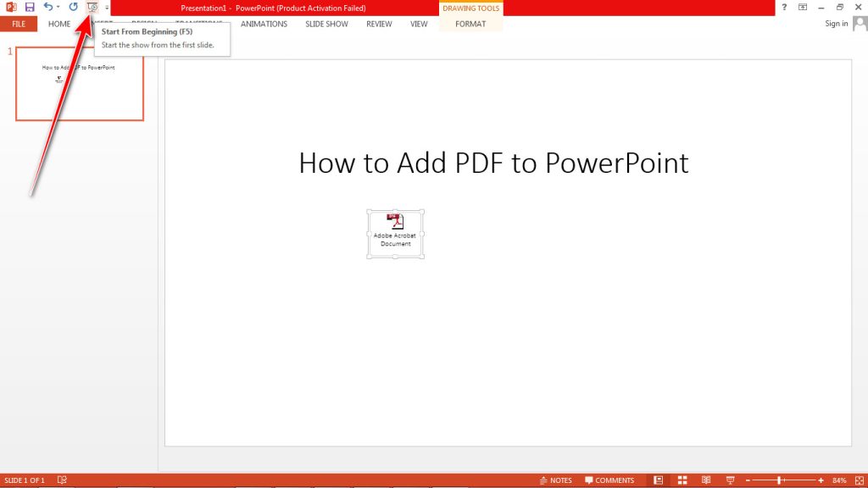Start Slide Show from the status bar icon
868x488 pixels.
click(731, 480)
